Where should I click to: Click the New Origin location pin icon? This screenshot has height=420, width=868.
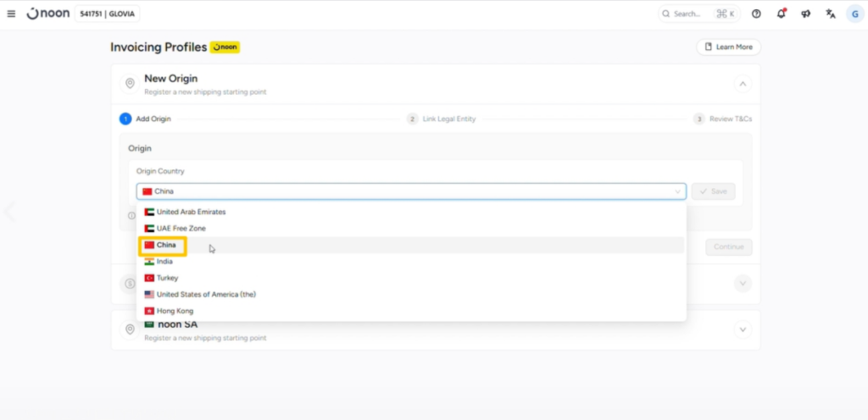(130, 84)
